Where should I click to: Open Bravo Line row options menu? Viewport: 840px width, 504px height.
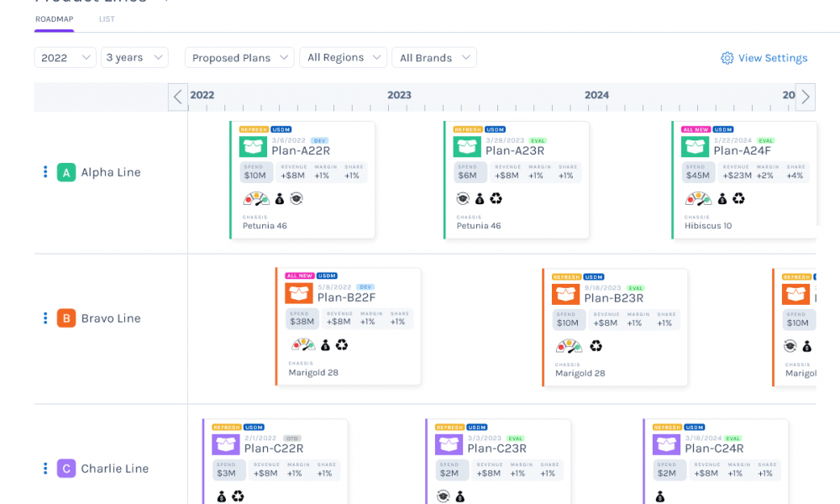(x=45, y=318)
